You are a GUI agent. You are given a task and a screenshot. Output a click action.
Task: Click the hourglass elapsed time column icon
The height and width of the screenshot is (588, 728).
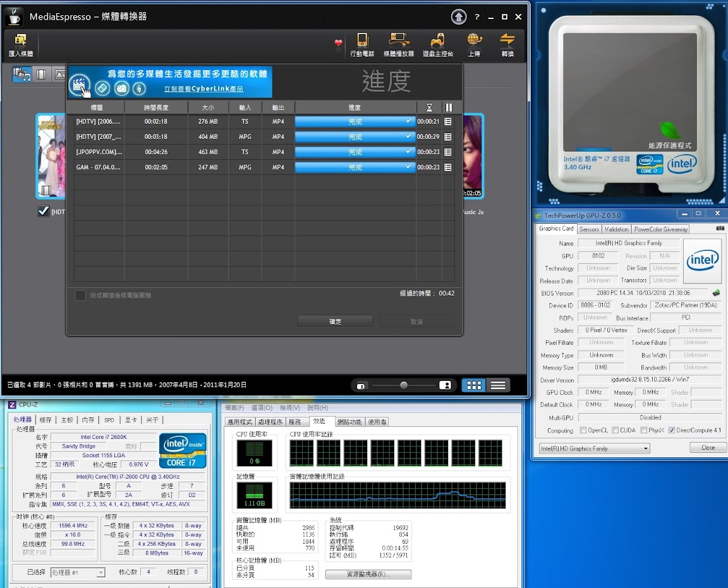click(429, 107)
